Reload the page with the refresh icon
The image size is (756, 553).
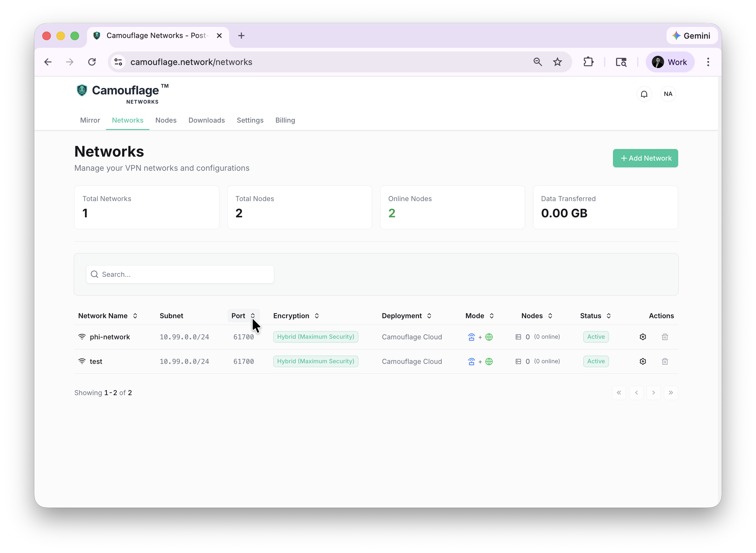(x=92, y=62)
